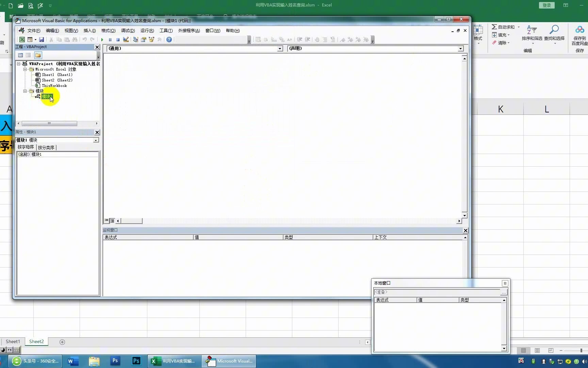This screenshot has width=588, height=368.
Task: Click the View Microsoft Excel toolbar icon
Action: click(x=22, y=40)
